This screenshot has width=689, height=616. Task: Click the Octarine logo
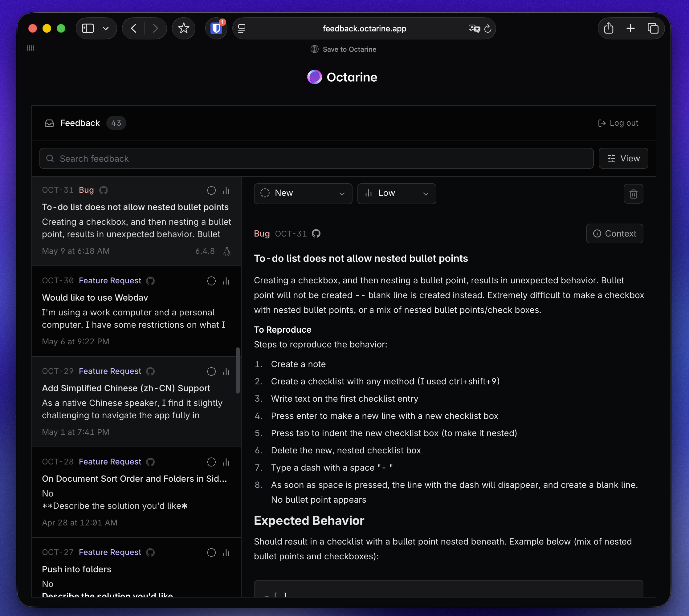[342, 77]
